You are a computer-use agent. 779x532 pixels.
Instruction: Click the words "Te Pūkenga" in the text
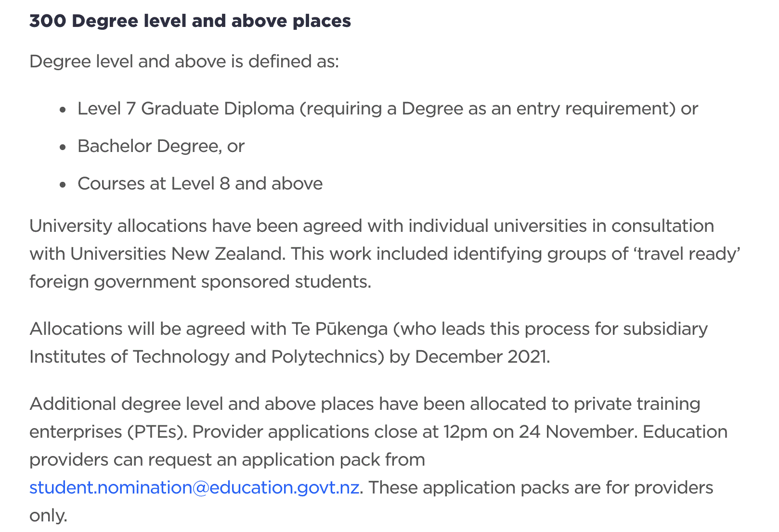coord(339,329)
